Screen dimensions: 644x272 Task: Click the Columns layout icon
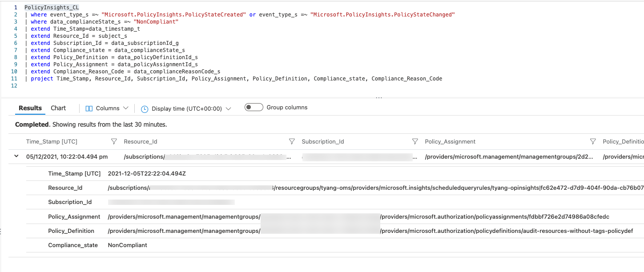pos(89,108)
